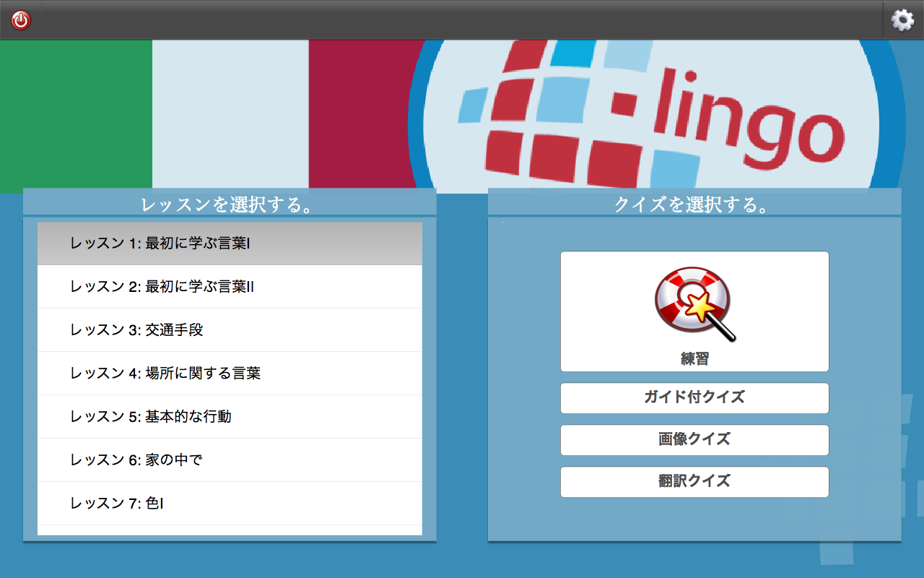This screenshot has width=924, height=578.
Task: Click the 練習 label under the practice icon
Action: [x=694, y=358]
